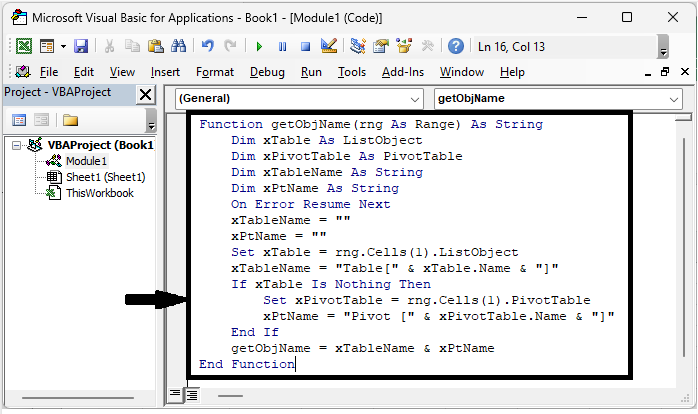Toggle Design Mode icon
698x414 pixels.
[x=329, y=46]
